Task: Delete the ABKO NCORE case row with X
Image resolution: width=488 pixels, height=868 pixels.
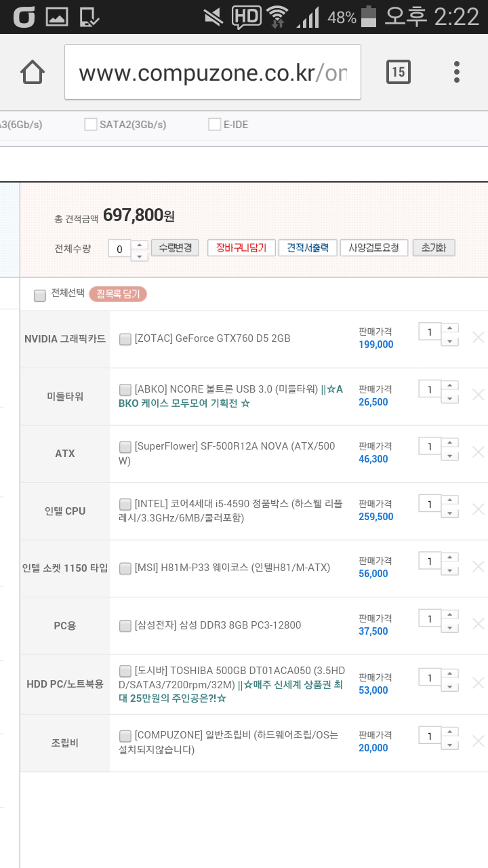Action: [478, 395]
